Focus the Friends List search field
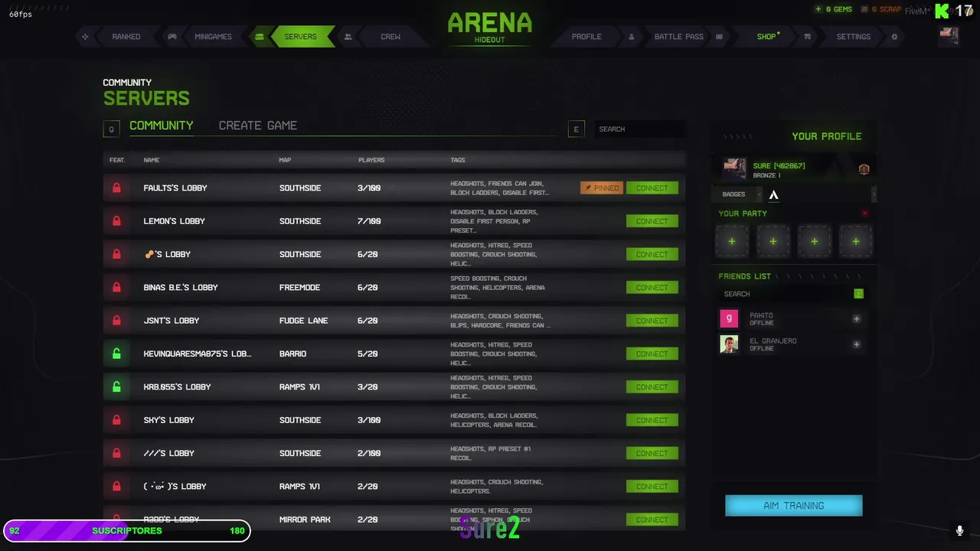 [x=786, y=294]
